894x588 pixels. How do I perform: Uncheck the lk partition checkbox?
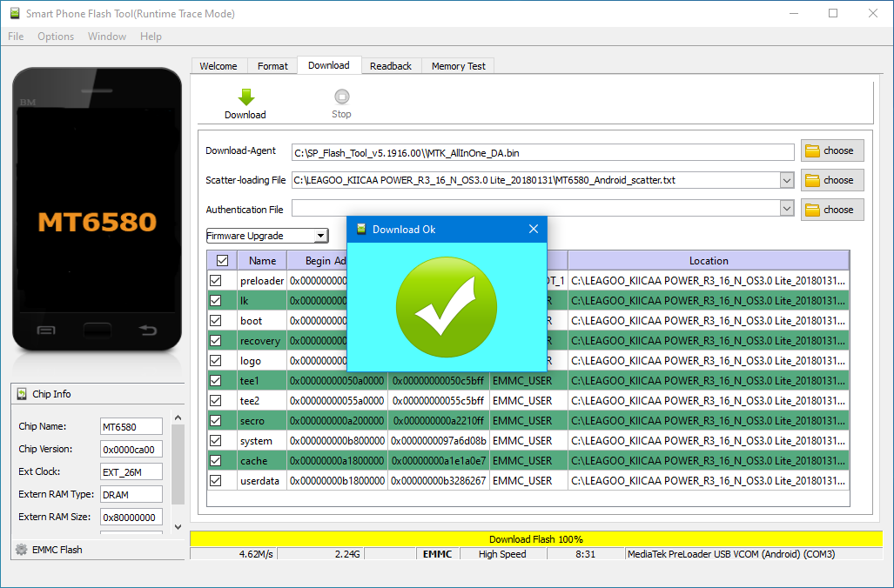(x=216, y=300)
